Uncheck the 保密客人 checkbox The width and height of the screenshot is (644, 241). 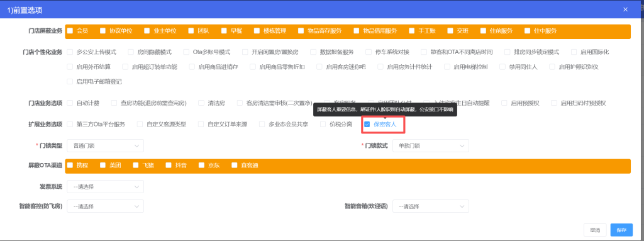(x=367, y=124)
